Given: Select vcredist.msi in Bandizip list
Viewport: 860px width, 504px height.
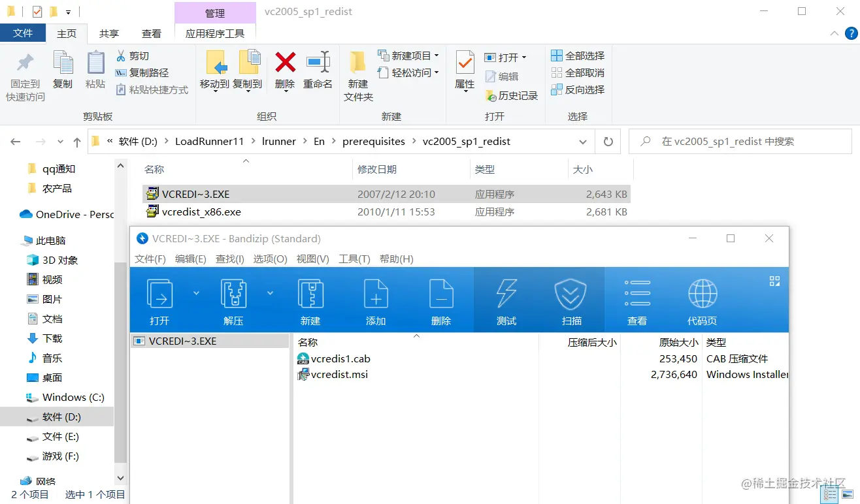Looking at the screenshot, I should coord(339,375).
